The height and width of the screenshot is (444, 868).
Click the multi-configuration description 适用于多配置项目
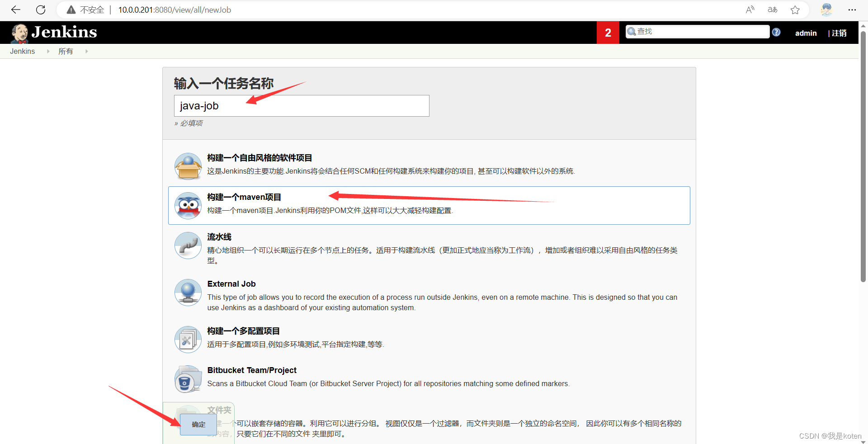[x=296, y=345]
